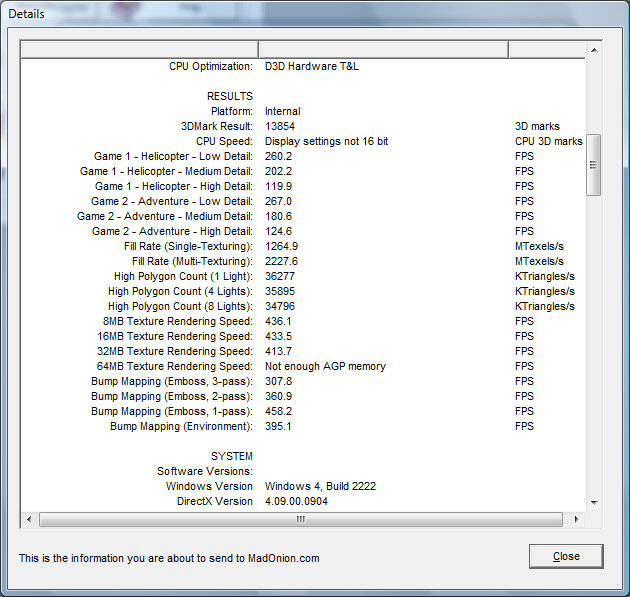Viewport: 630px width, 597px height.
Task: Click the blank header above the units column
Action: click(x=546, y=50)
